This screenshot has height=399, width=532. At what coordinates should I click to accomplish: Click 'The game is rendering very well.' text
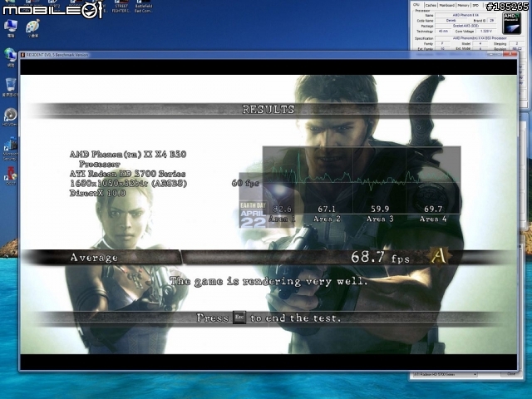(268, 281)
